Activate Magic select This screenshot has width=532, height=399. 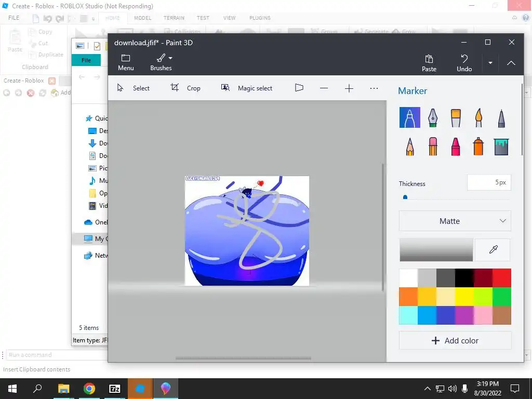247,88
